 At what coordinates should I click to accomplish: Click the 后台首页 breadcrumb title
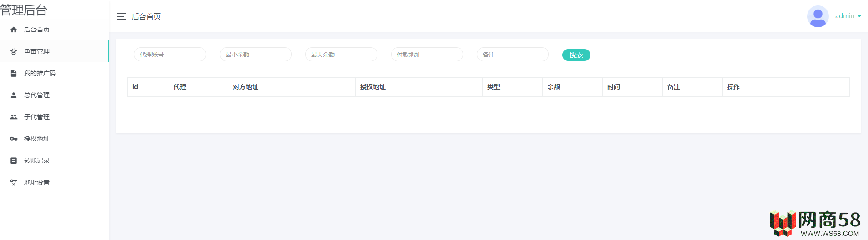pos(146,16)
